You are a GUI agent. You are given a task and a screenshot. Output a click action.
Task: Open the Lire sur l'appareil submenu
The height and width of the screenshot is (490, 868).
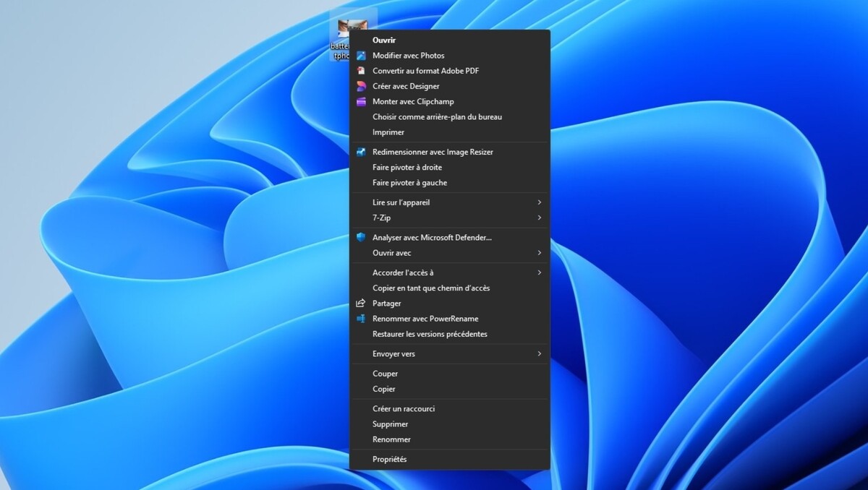point(401,202)
